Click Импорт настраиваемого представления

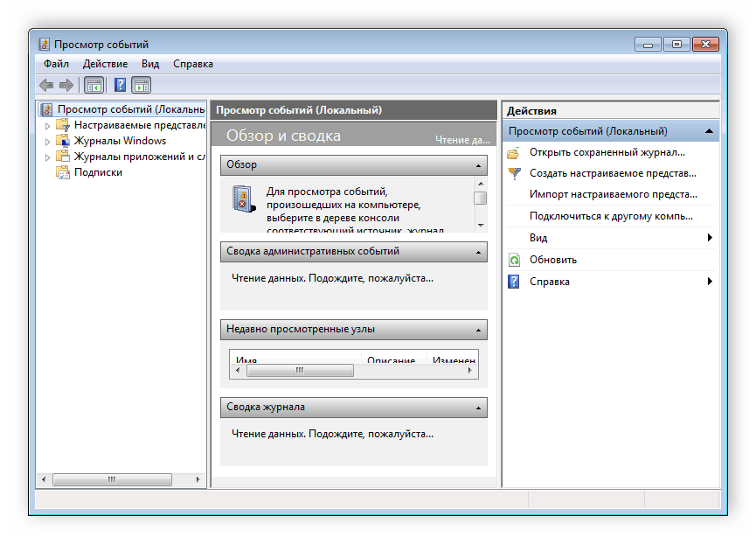point(612,194)
